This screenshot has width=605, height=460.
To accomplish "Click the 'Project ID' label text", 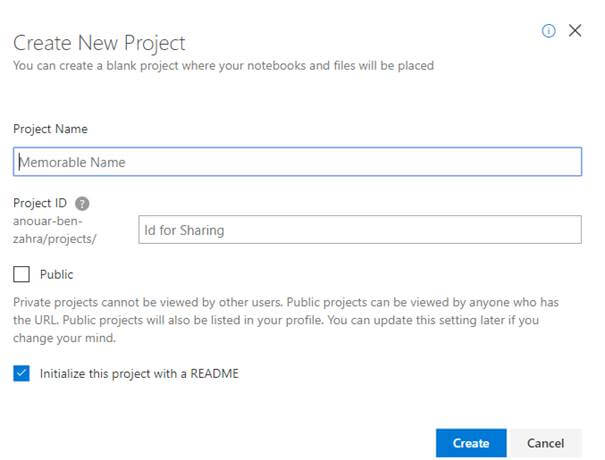I will 40,203.
